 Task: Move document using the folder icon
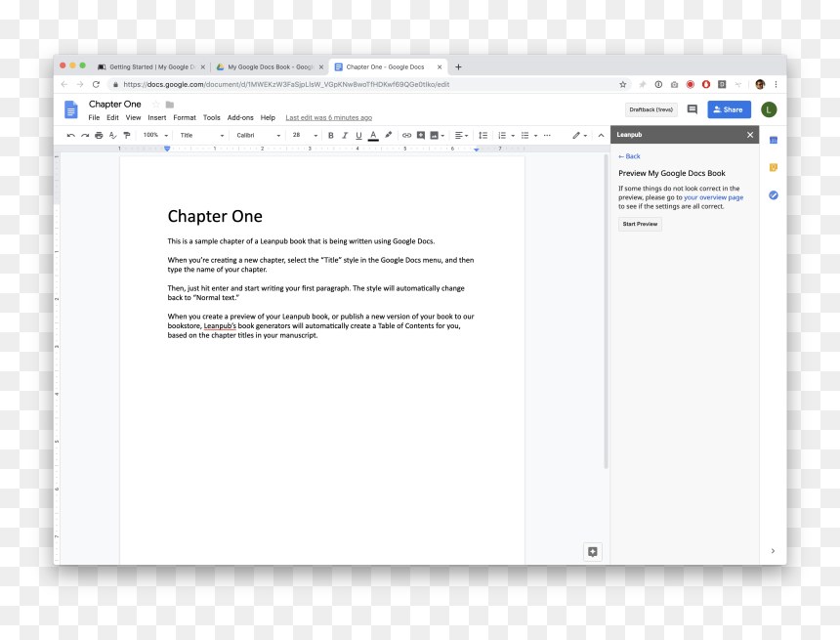point(170,105)
